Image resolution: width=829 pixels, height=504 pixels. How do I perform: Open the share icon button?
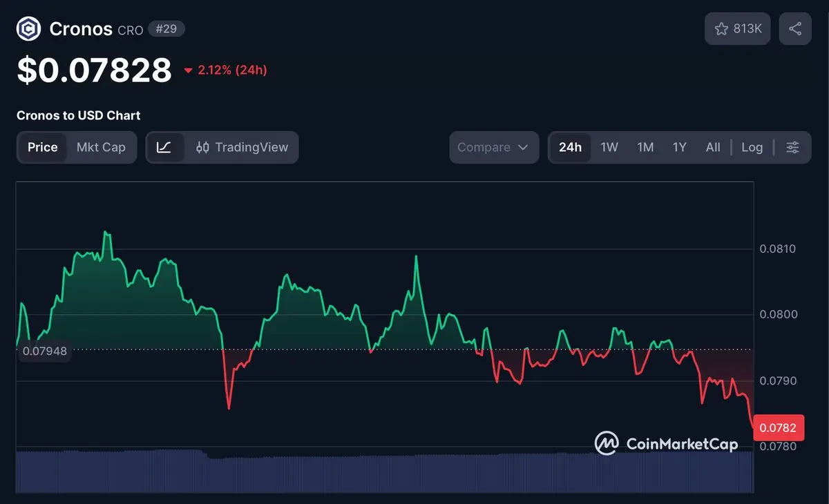pos(795,29)
